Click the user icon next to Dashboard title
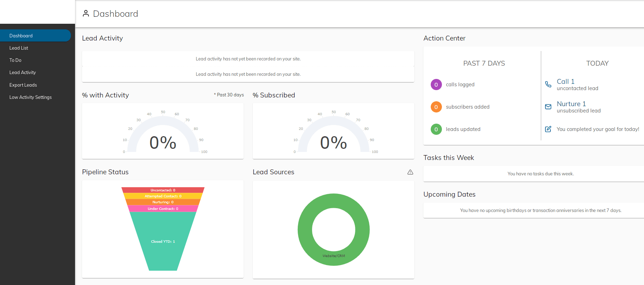This screenshot has width=644, height=285. 86,14
